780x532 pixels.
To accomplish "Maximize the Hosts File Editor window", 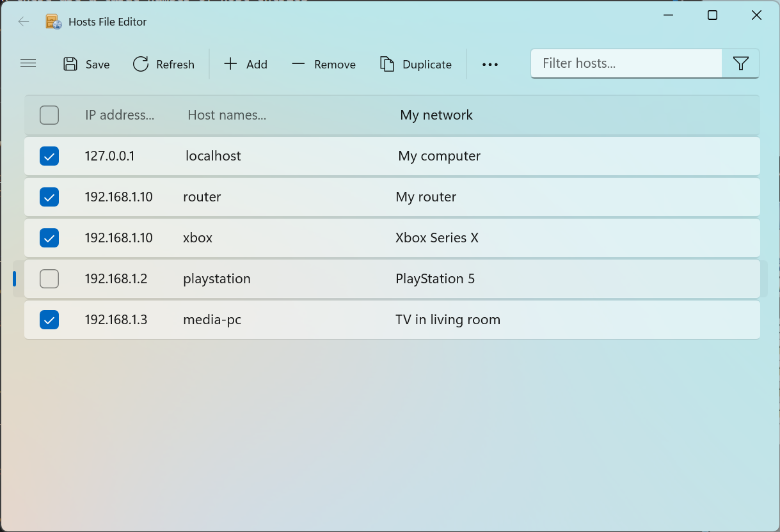I will (x=712, y=15).
